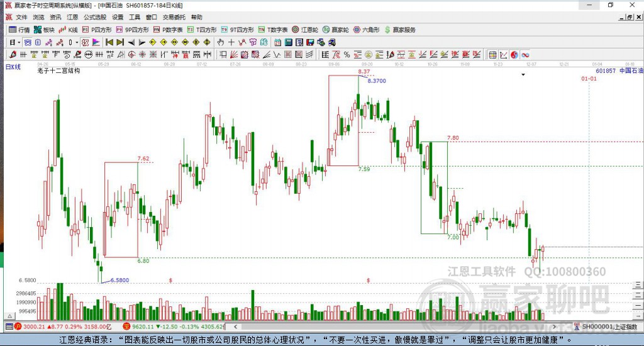This screenshot has width=644, height=346.
Task: Open the 帮助 help menu
Action: [x=197, y=17]
